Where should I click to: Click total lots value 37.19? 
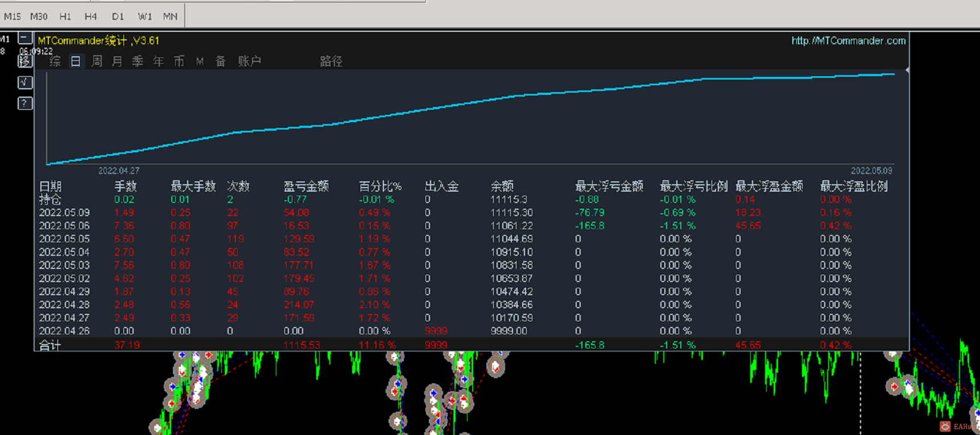pyautogui.click(x=127, y=345)
